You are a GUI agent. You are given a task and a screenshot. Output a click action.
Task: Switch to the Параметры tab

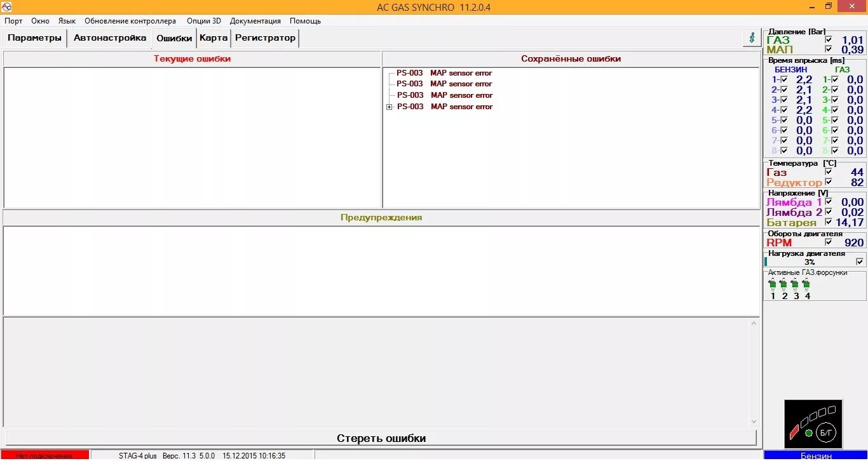pos(34,37)
